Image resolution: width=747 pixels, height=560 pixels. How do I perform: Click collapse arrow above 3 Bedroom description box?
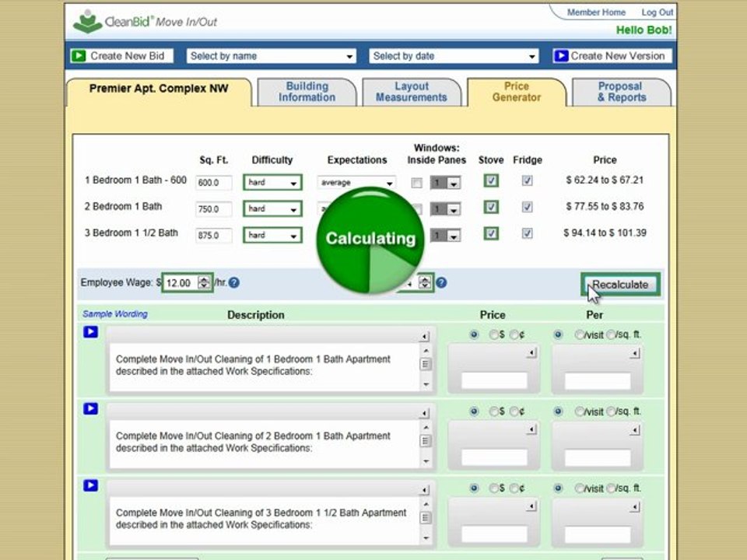tap(424, 490)
